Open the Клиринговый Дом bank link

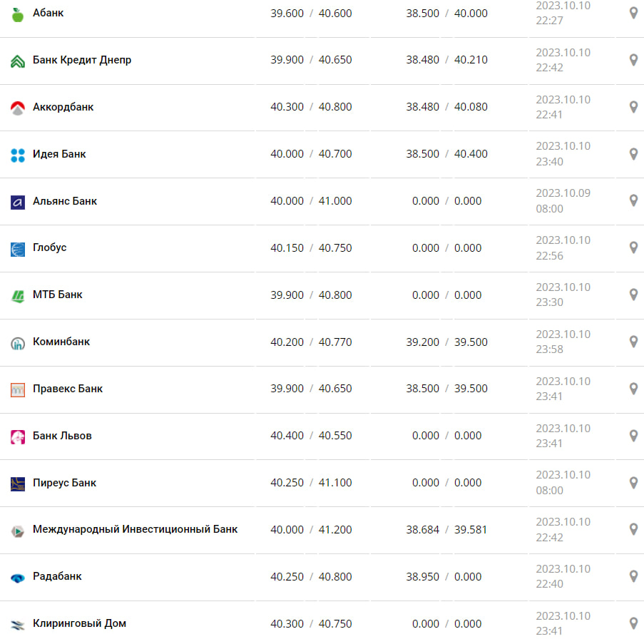(79, 623)
